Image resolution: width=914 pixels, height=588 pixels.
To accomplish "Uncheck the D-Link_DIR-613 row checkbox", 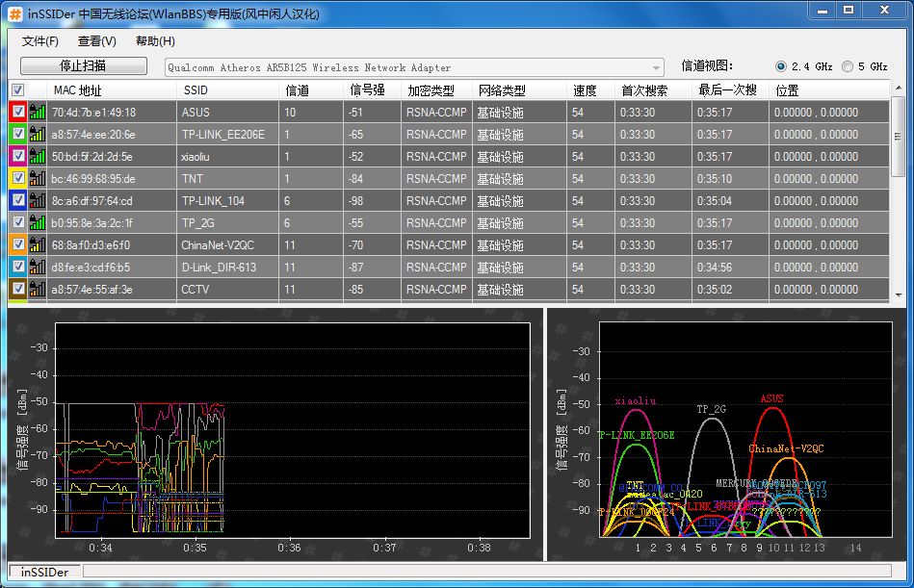I will (18, 266).
